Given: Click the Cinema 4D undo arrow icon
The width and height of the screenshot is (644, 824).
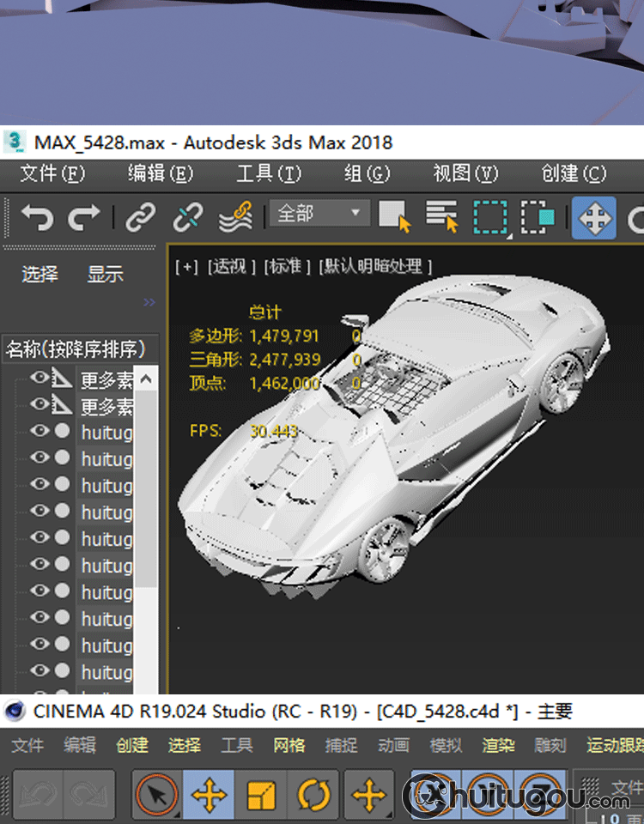Looking at the screenshot, I should tap(38, 796).
